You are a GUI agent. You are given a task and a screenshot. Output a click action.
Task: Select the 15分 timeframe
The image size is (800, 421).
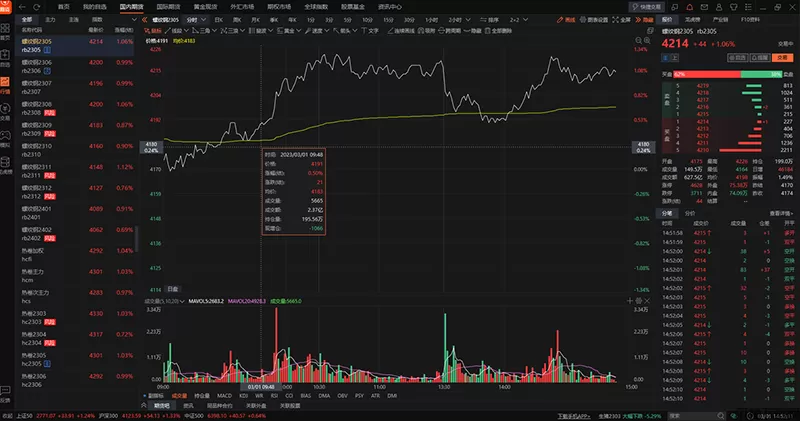388,20
